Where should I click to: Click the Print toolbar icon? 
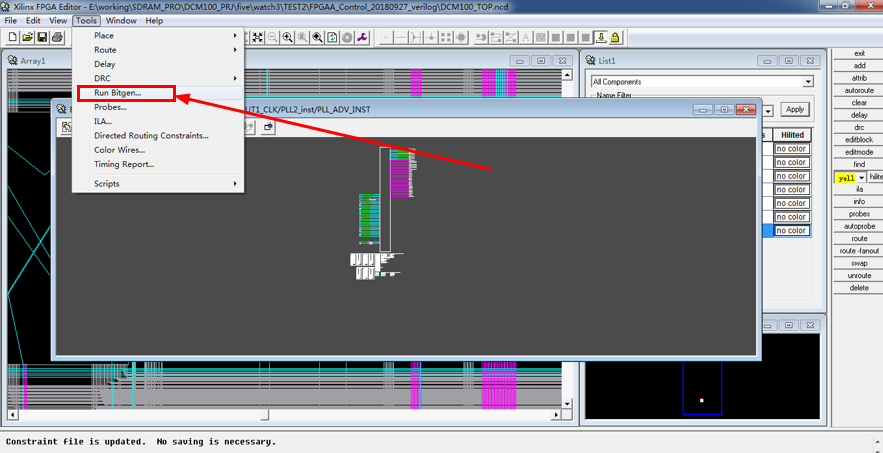coord(57,38)
